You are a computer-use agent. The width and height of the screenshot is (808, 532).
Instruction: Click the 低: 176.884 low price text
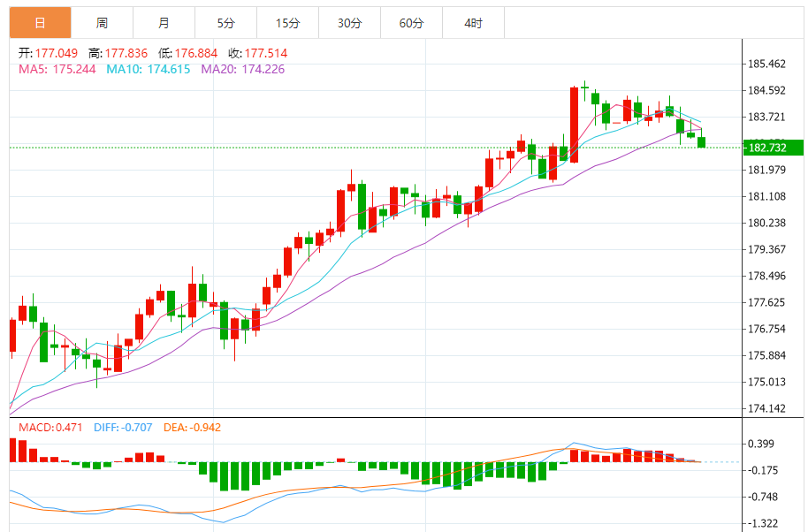[x=187, y=54]
